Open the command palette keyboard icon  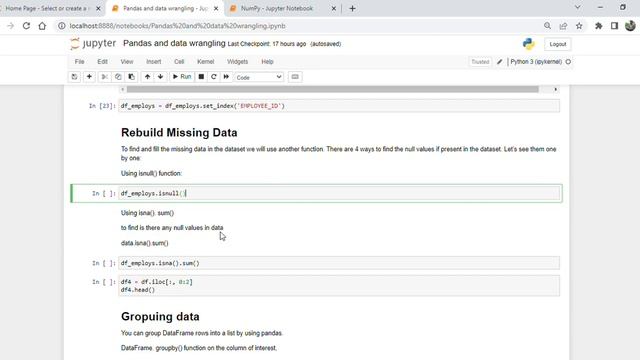click(295, 77)
